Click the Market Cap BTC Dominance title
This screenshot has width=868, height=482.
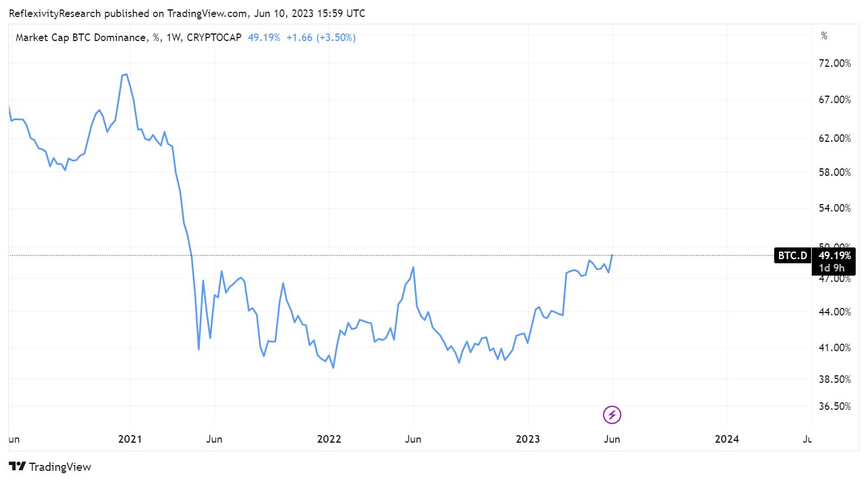[81, 38]
